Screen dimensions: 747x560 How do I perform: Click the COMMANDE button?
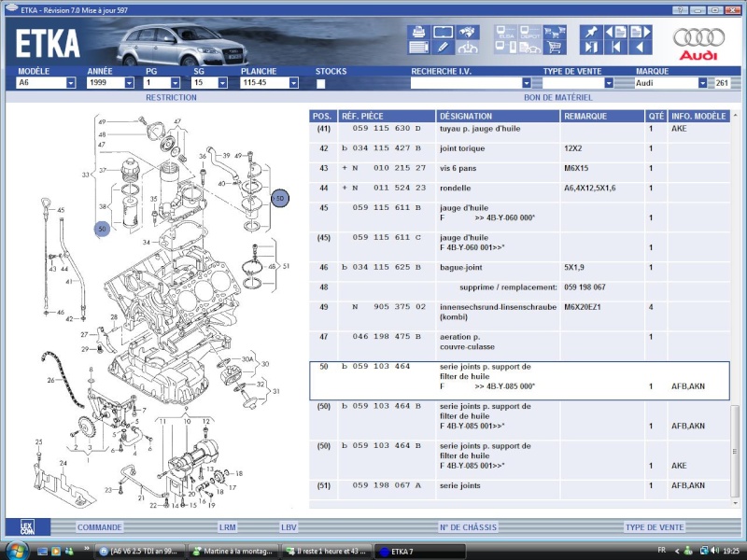[x=100, y=527]
